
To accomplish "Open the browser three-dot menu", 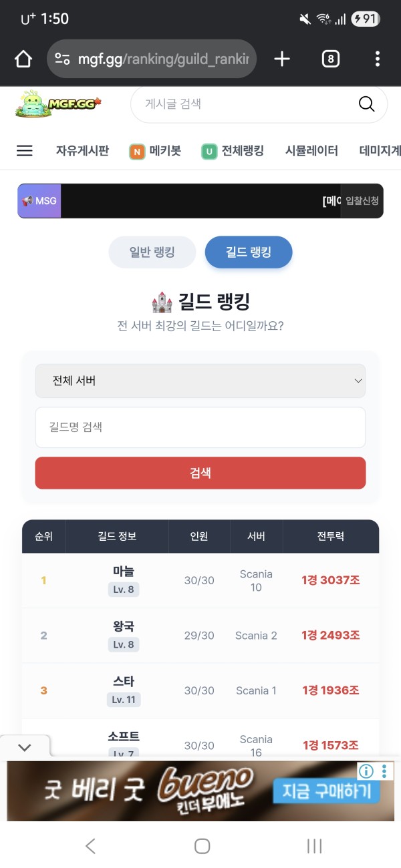I will tap(378, 59).
